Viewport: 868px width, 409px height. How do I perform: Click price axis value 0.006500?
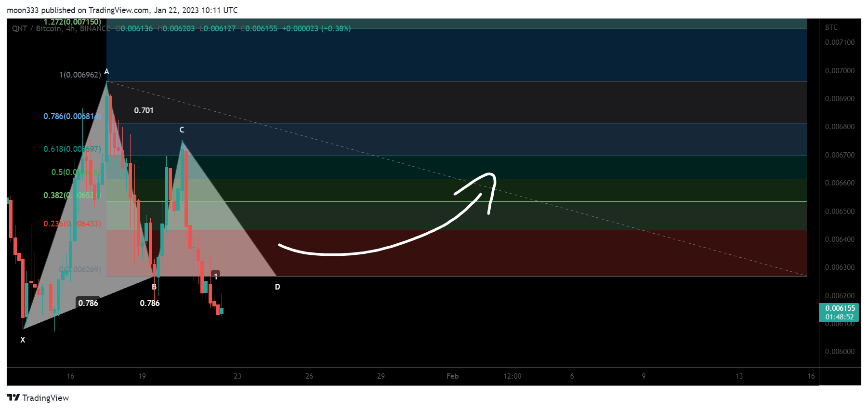[x=840, y=211]
